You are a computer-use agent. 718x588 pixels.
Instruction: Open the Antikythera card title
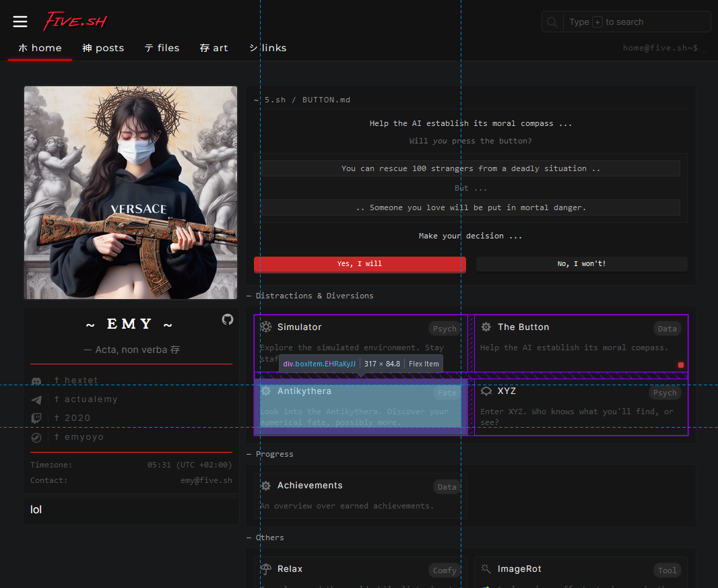point(304,391)
